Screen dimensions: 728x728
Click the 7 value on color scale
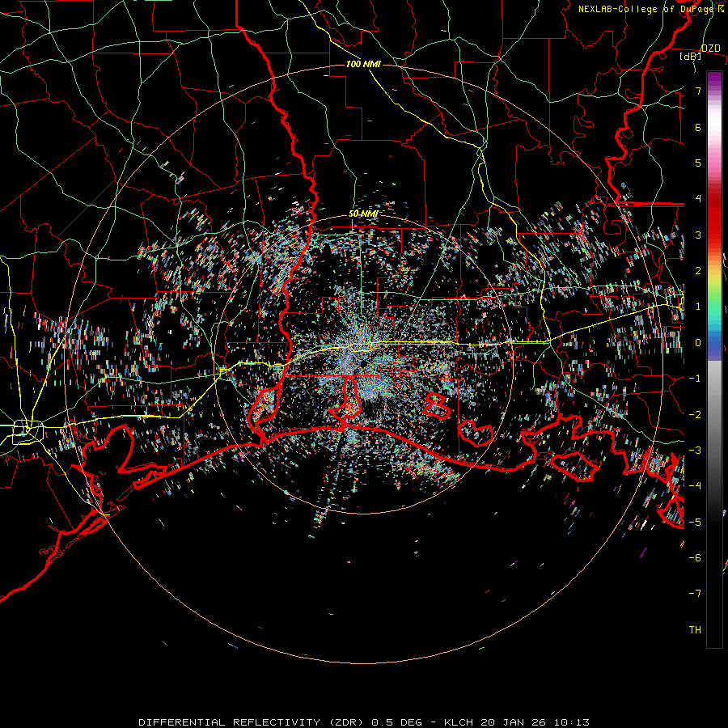(698, 91)
